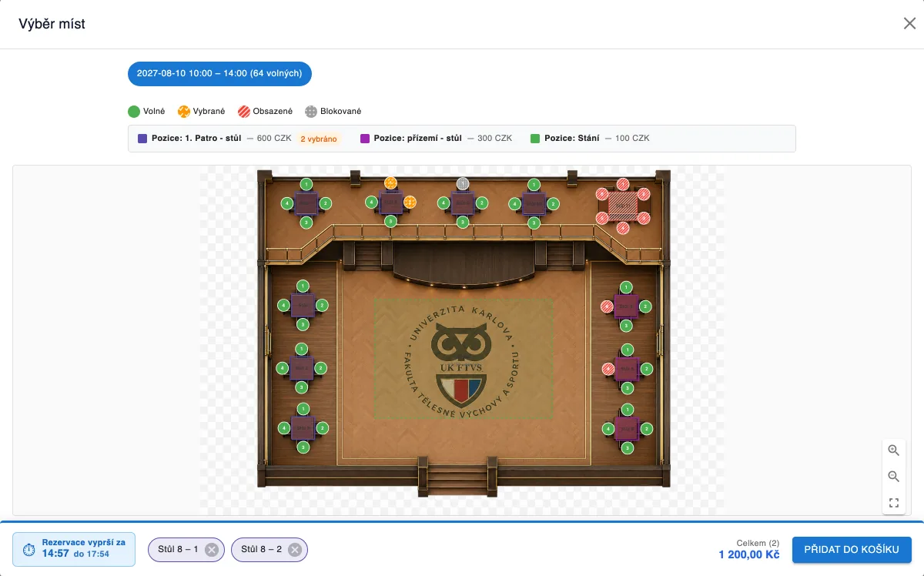This screenshot has width=924, height=576.
Task: Pick free seat 4 at Stůl 8
Action: pyautogui.click(x=371, y=203)
